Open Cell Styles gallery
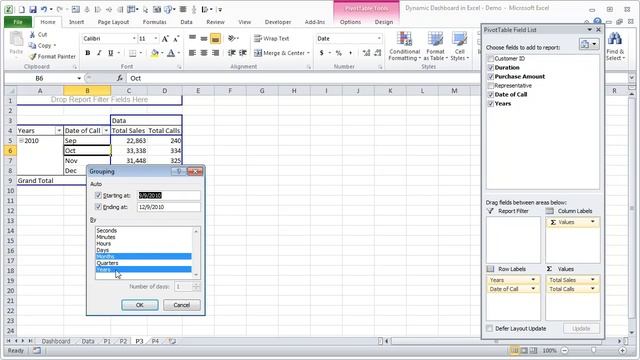Viewport: 640px width, 360px height. tap(460, 46)
